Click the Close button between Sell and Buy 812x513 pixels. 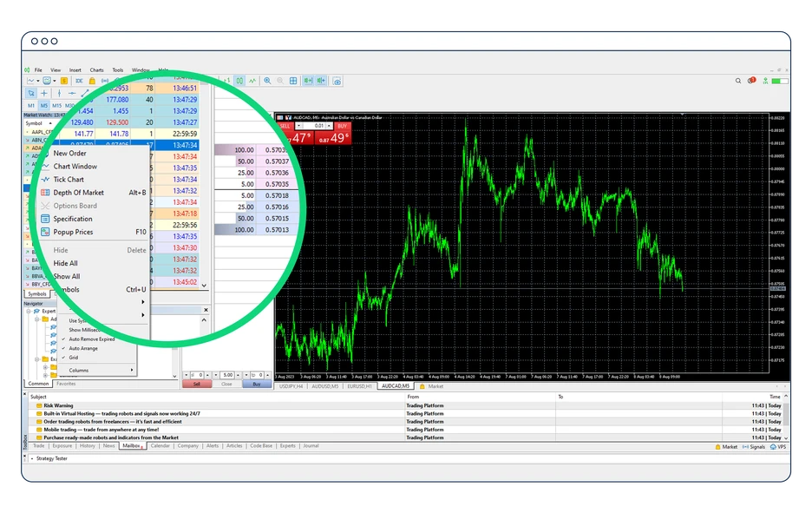pos(226,384)
